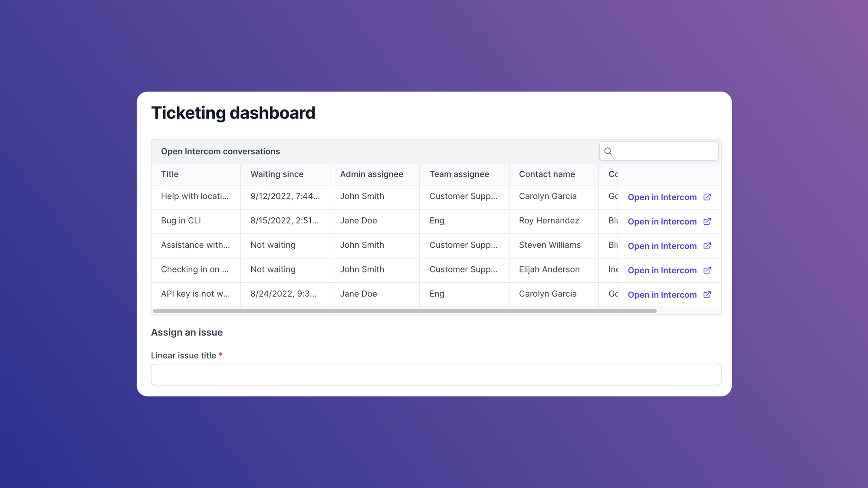Select the 'Assistance with...' title cell
The height and width of the screenshot is (488, 868).
point(196,246)
